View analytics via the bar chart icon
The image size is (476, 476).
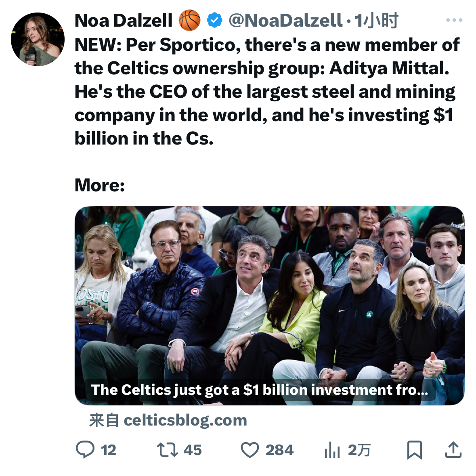[x=332, y=450]
